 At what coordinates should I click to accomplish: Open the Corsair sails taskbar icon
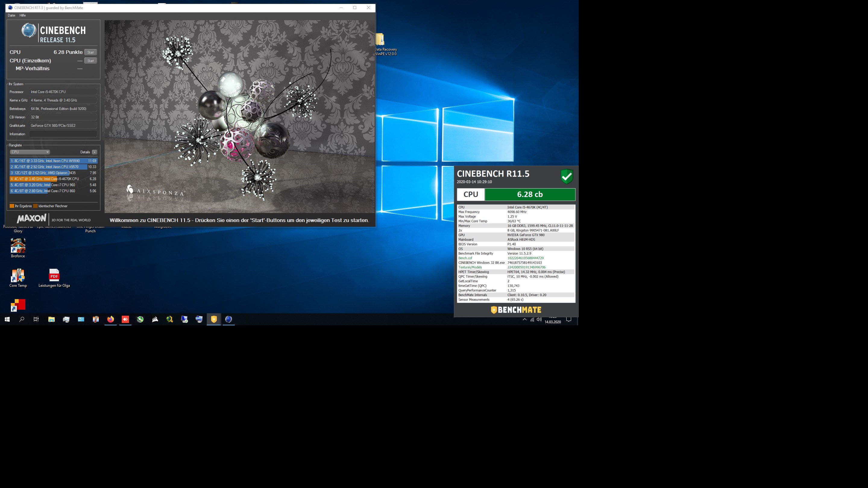tap(155, 319)
